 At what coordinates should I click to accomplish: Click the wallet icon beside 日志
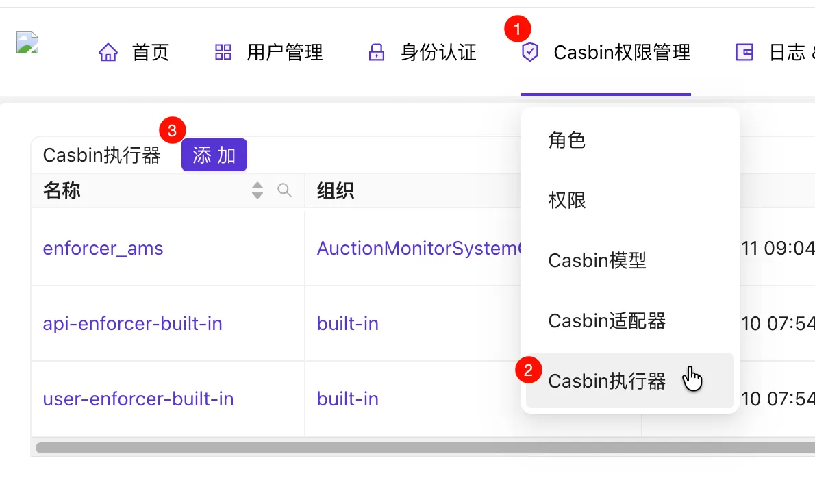744,53
